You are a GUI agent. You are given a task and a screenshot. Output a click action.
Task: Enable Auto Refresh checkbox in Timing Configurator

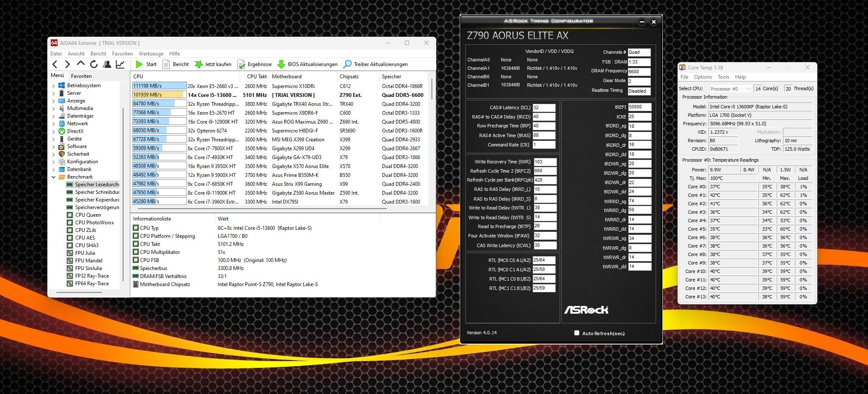577,333
